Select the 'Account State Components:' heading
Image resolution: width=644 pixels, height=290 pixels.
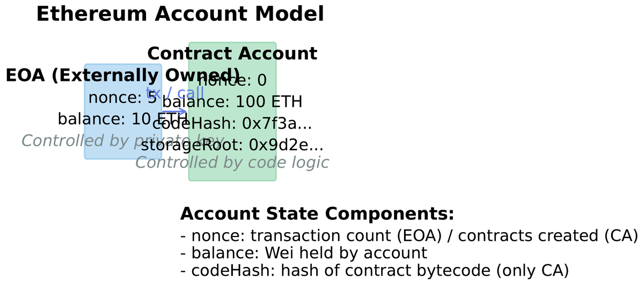[317, 214]
